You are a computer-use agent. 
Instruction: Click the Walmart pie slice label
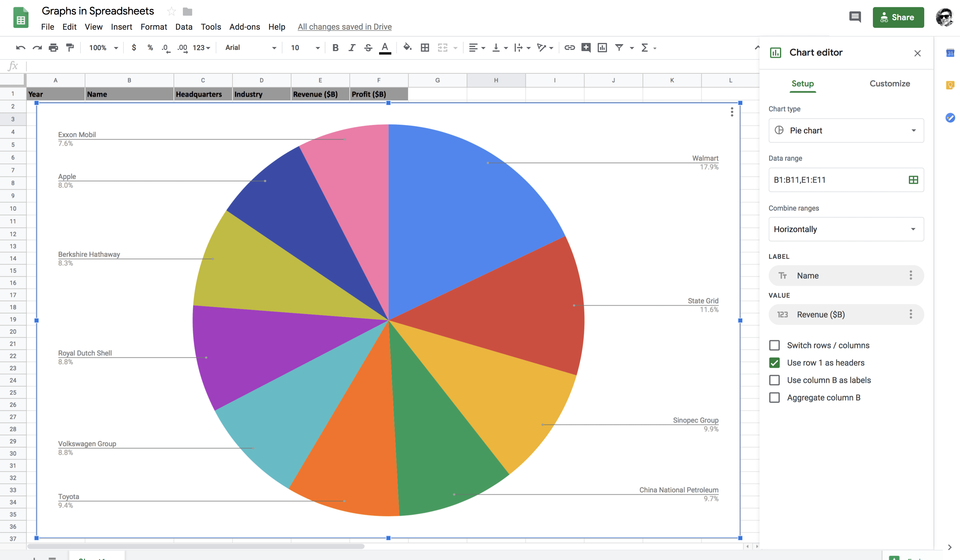click(x=705, y=158)
